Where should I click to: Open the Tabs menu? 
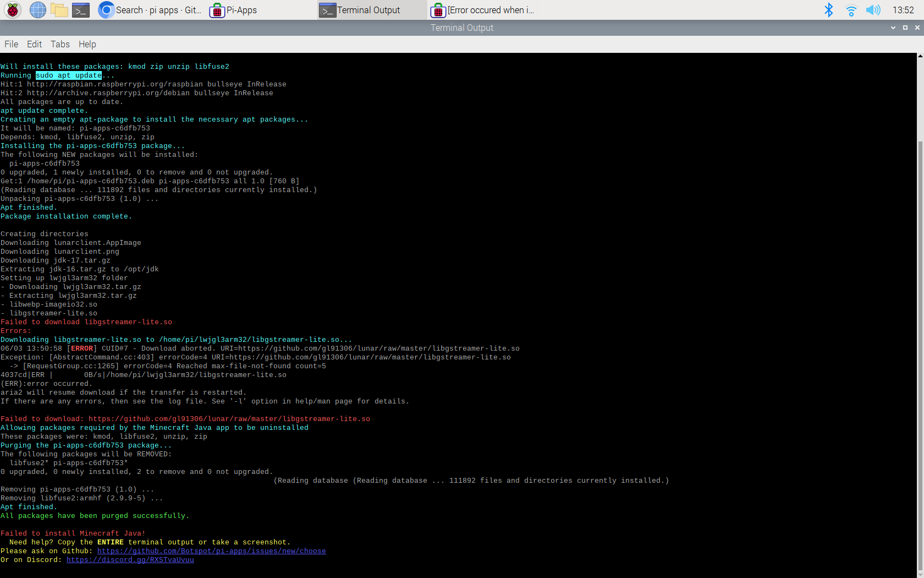(60, 44)
